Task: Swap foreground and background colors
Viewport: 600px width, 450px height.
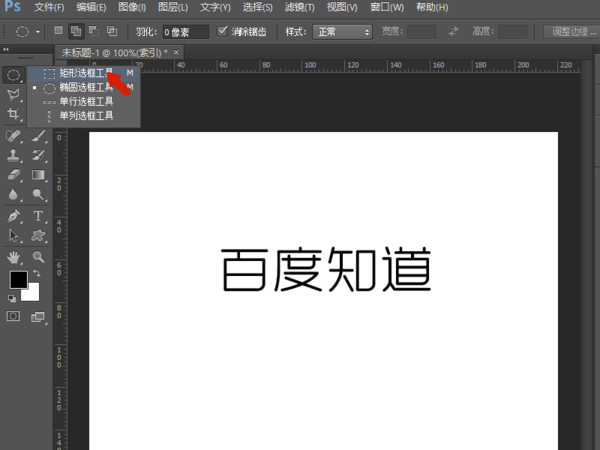Action: (x=37, y=273)
